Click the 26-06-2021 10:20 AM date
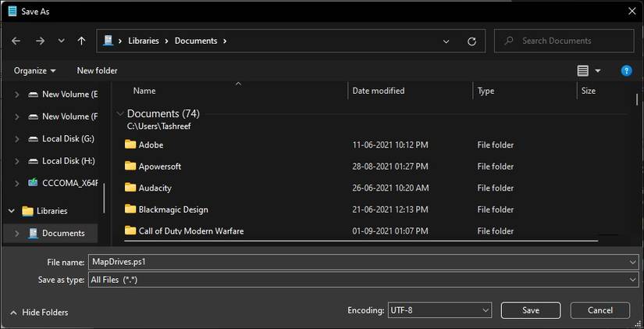 [390, 188]
